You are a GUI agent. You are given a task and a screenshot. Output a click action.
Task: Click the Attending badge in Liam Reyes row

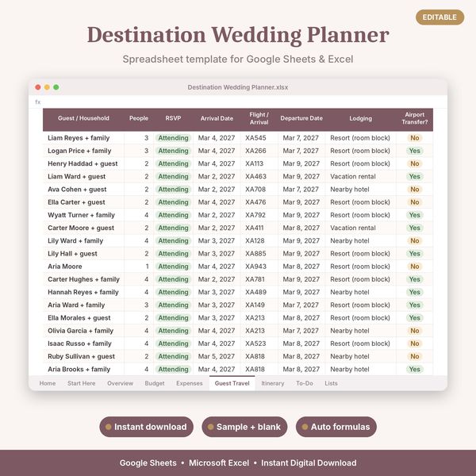[x=173, y=138]
